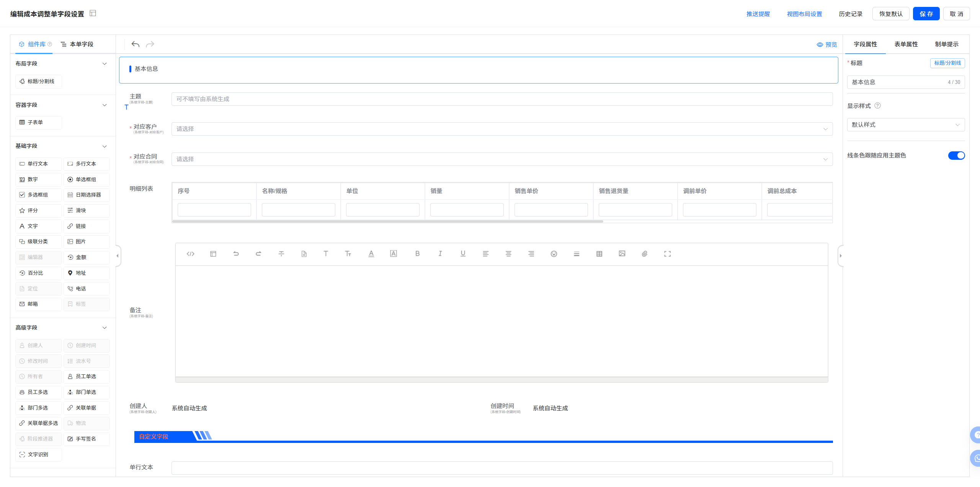The image size is (980, 487).
Task: Collapse the basic fields section
Action: tap(105, 146)
